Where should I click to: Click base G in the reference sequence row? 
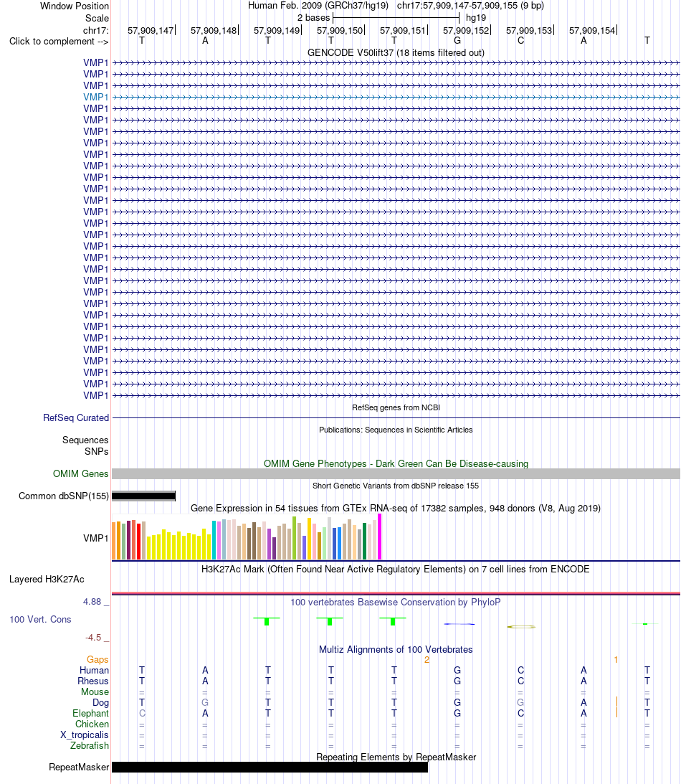pos(457,40)
